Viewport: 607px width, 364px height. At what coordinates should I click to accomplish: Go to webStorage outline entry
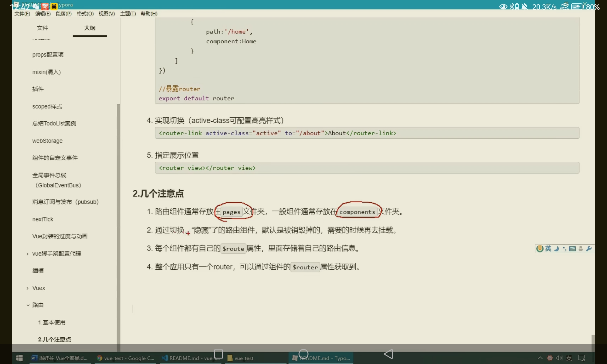tap(47, 141)
